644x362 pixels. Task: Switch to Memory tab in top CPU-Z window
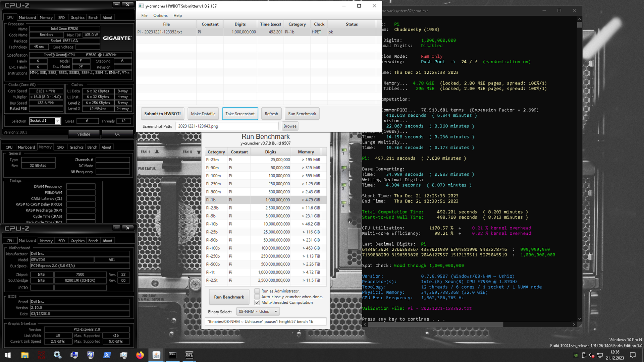(46, 17)
